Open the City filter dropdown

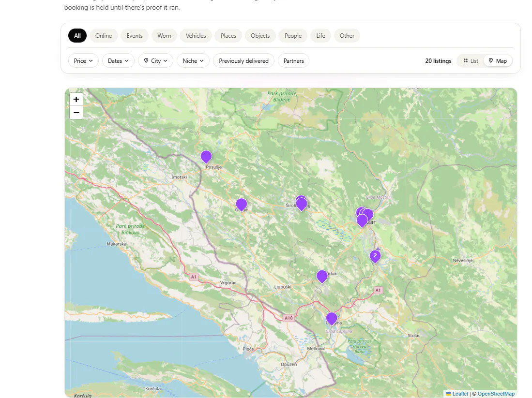pos(155,60)
